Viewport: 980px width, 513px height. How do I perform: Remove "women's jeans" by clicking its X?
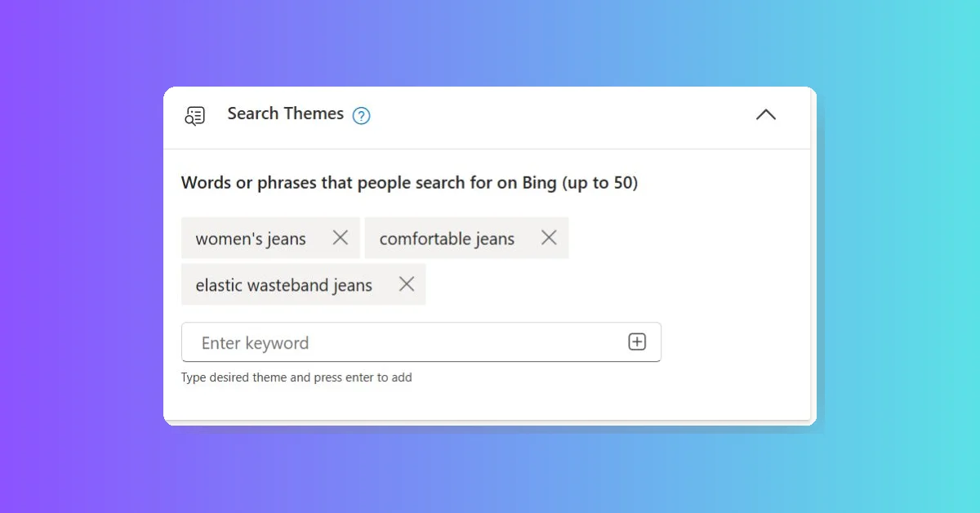coord(341,238)
